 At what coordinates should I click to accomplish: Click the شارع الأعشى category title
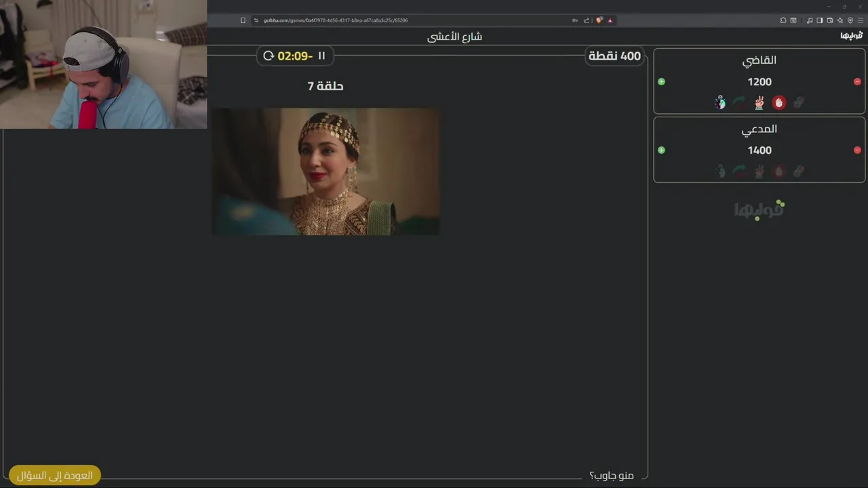point(454,37)
